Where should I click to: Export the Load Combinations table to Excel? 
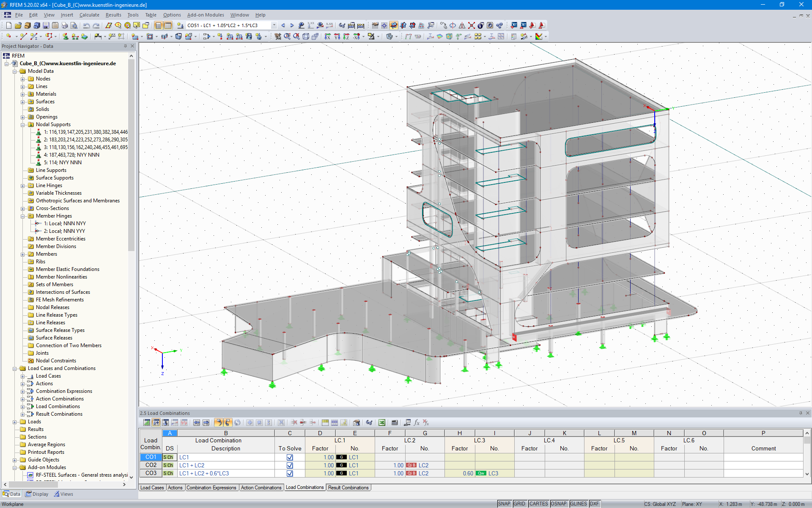click(x=381, y=422)
